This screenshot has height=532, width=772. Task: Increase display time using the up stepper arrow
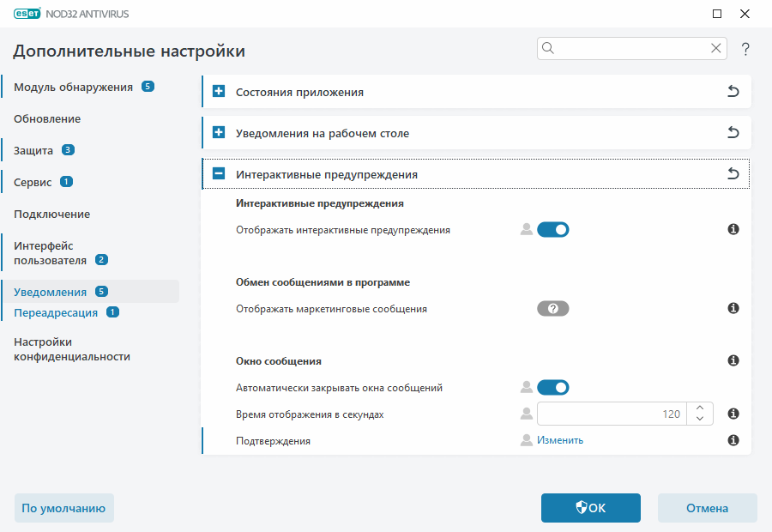pos(700,408)
